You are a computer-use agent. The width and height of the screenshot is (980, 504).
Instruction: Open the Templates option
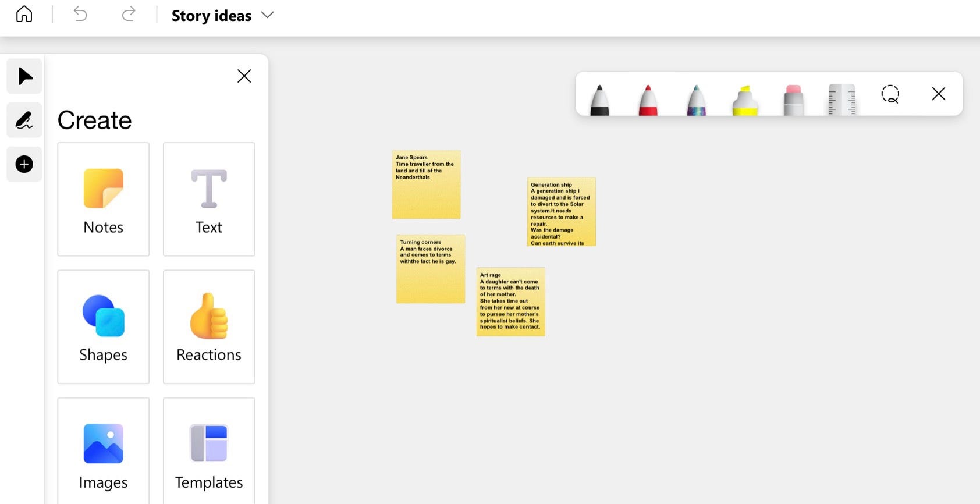209,452
